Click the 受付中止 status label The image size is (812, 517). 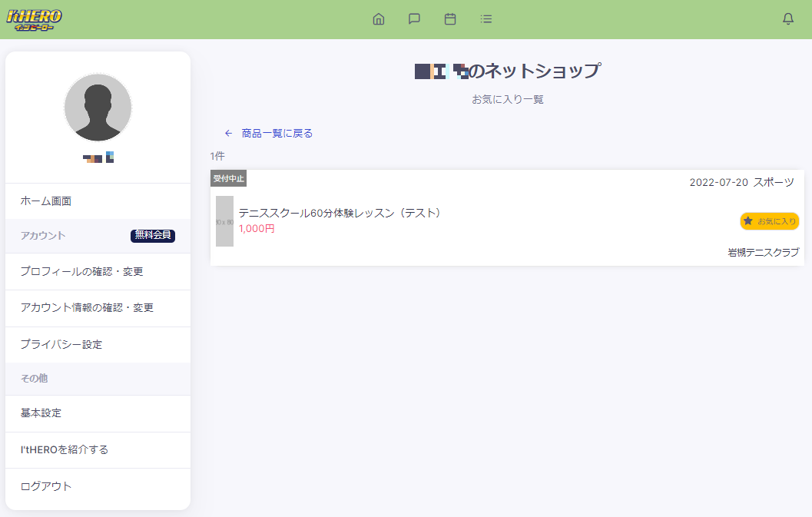click(228, 178)
